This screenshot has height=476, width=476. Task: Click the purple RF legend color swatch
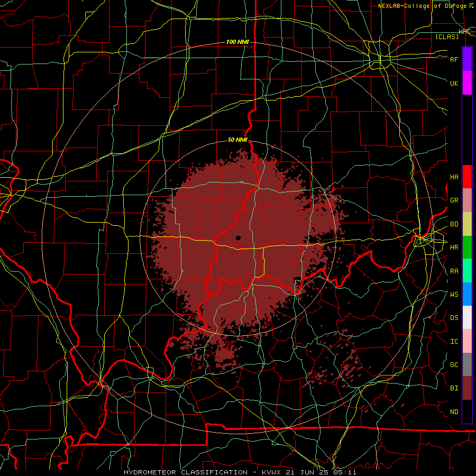click(x=467, y=59)
